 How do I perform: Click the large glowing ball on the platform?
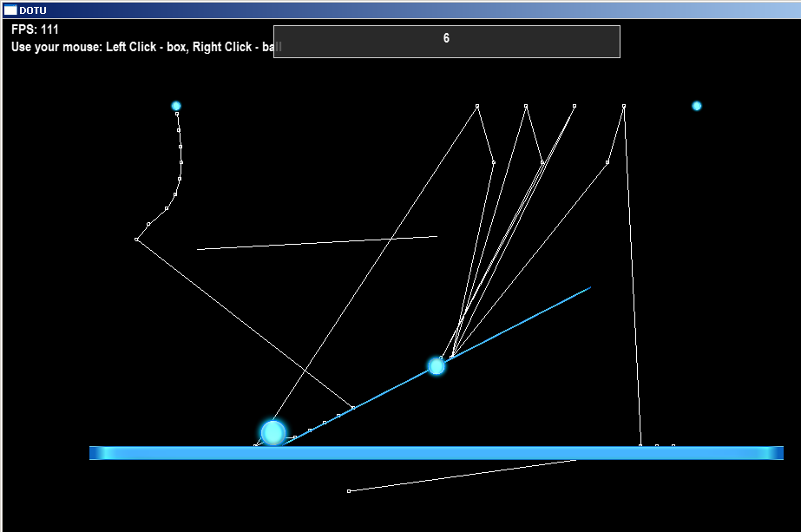tap(273, 433)
